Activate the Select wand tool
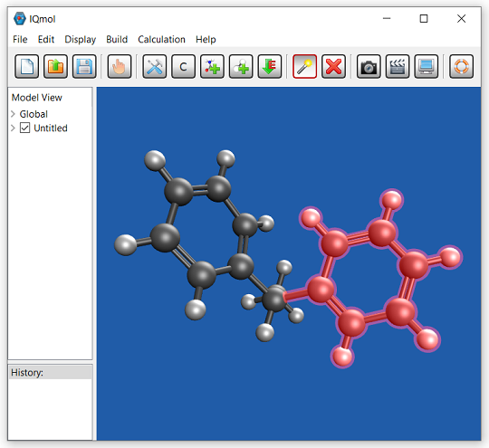Viewport: 489px width, 448px height. click(304, 66)
